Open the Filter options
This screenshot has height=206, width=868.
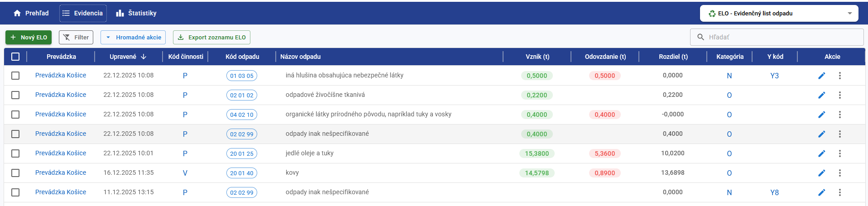[76, 38]
